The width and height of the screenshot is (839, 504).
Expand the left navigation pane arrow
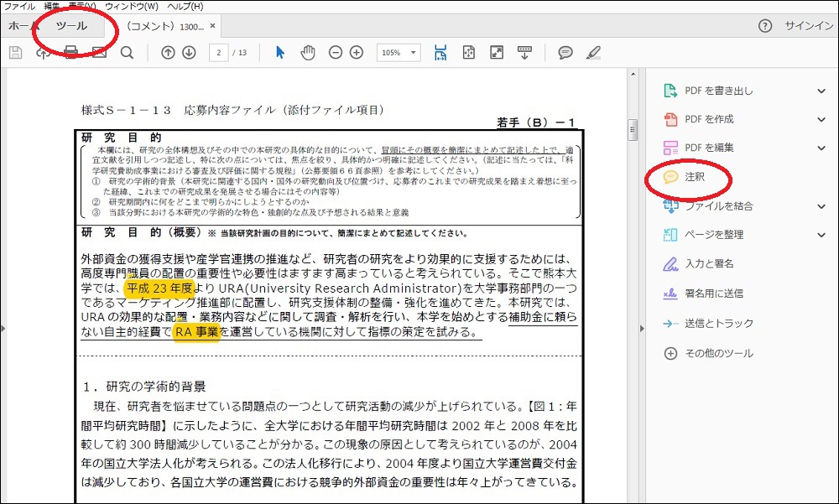click(3, 328)
